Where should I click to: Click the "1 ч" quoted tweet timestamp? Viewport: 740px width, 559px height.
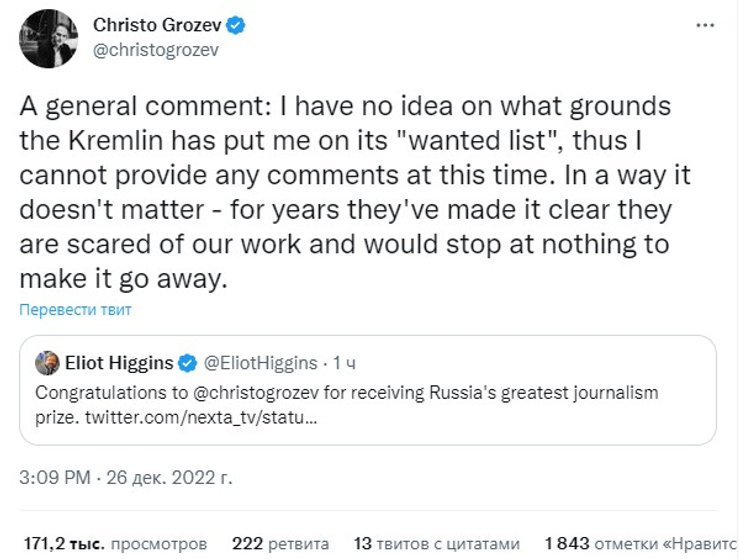coord(343,362)
